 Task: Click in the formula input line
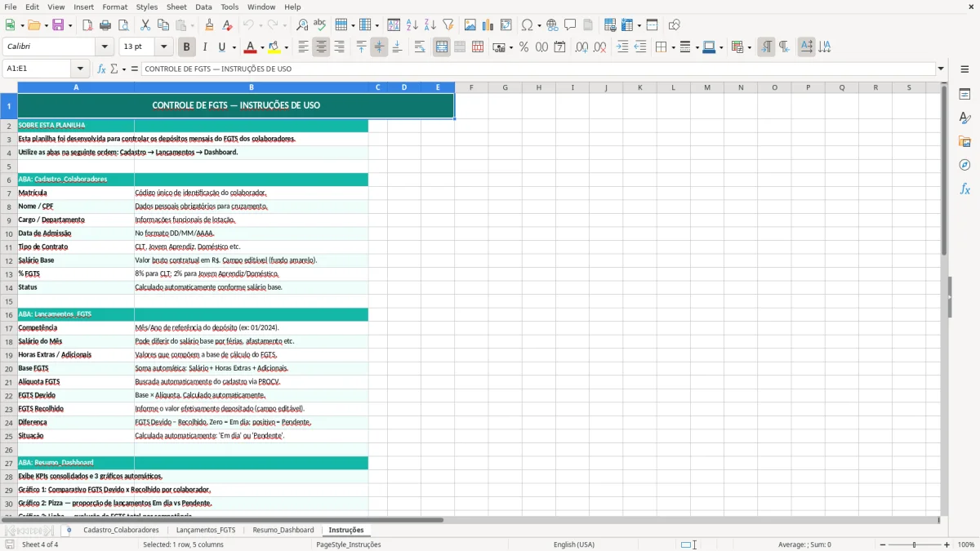(537, 69)
